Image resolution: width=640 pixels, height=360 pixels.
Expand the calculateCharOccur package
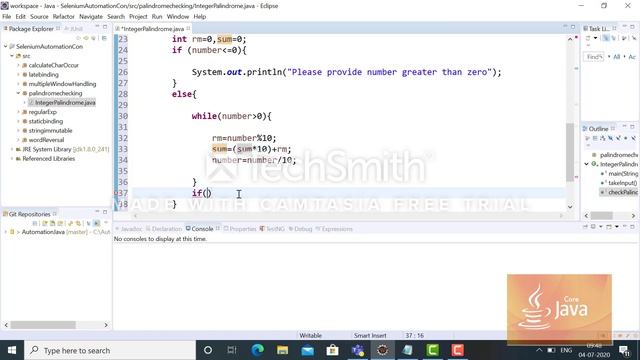(x=18, y=65)
